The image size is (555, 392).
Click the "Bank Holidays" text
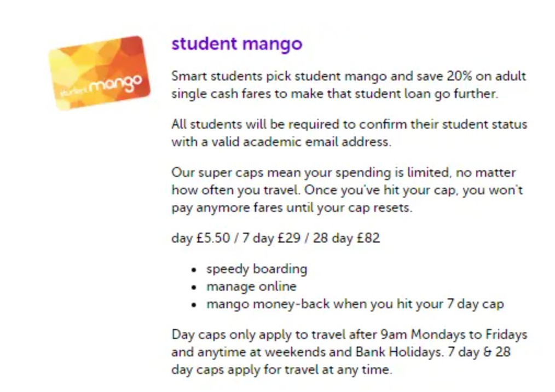pos(404,352)
